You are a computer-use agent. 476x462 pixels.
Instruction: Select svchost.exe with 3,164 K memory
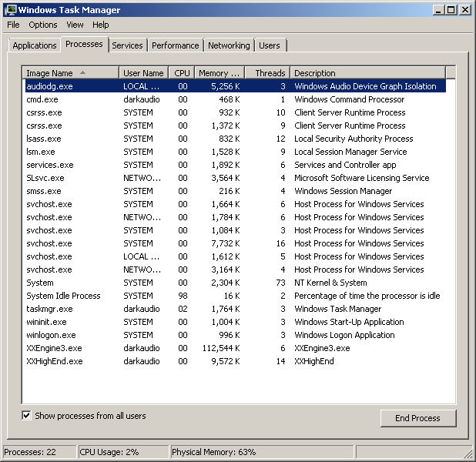point(234,269)
